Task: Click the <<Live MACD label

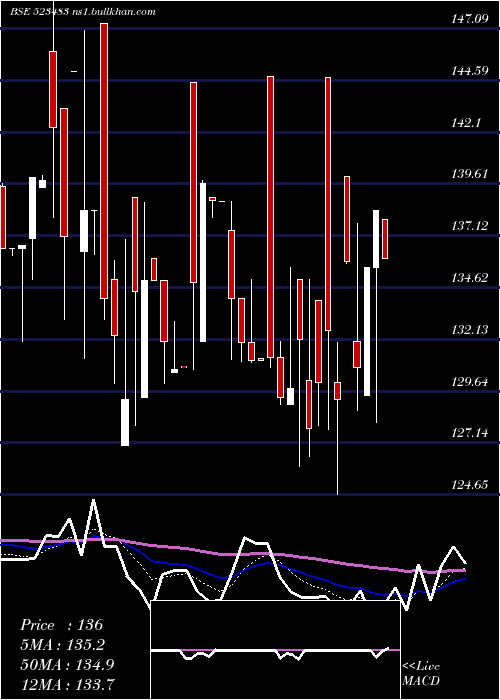Action: click(421, 673)
